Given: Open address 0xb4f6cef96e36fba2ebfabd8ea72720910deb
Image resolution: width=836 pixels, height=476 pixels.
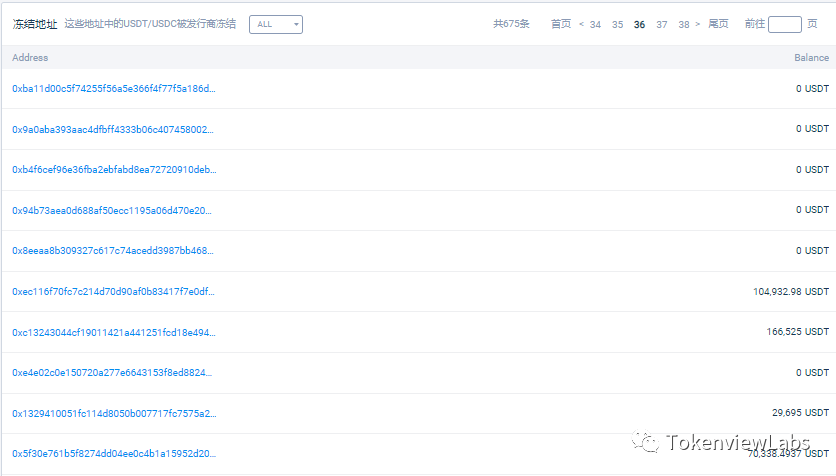Looking at the screenshot, I should point(113,170).
